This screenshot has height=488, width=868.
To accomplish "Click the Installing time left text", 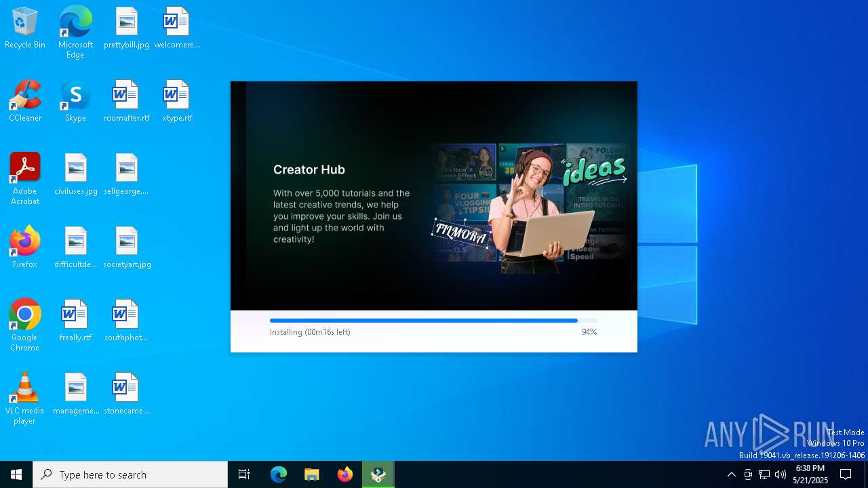I will coord(310,332).
